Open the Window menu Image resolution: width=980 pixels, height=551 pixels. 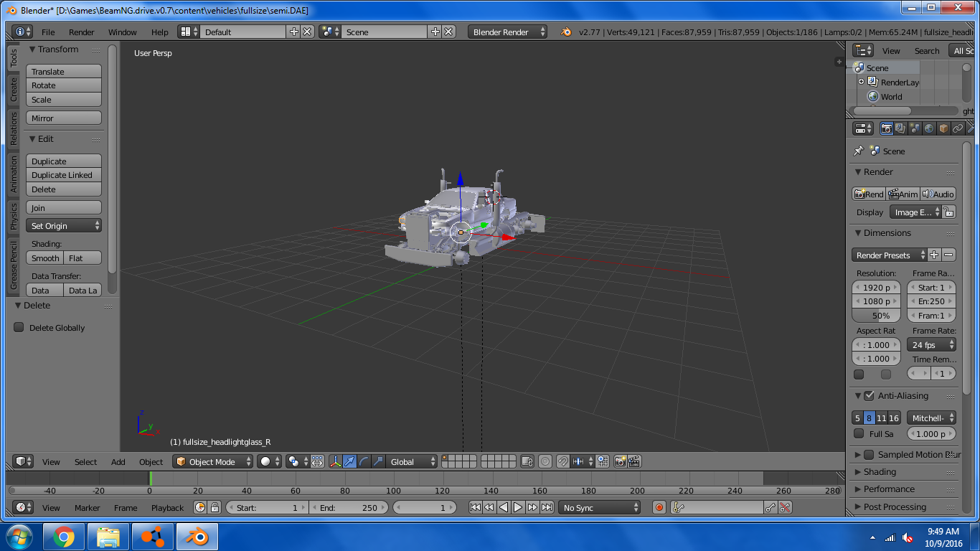click(123, 32)
